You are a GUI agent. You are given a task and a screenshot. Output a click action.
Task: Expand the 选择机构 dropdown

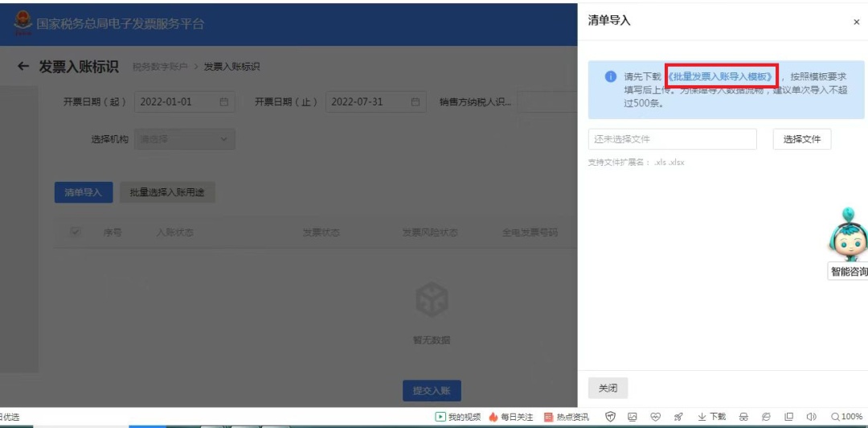(184, 139)
